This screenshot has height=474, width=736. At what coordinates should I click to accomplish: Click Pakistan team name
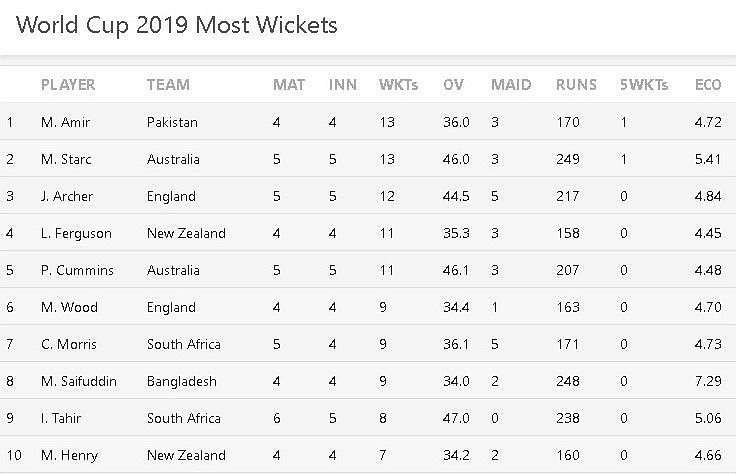click(172, 122)
